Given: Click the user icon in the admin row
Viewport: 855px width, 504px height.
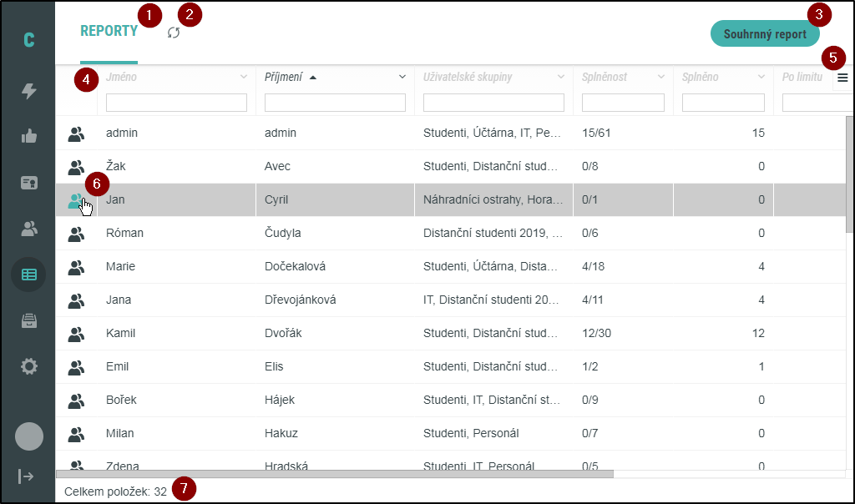Looking at the screenshot, I should pyautogui.click(x=76, y=134).
